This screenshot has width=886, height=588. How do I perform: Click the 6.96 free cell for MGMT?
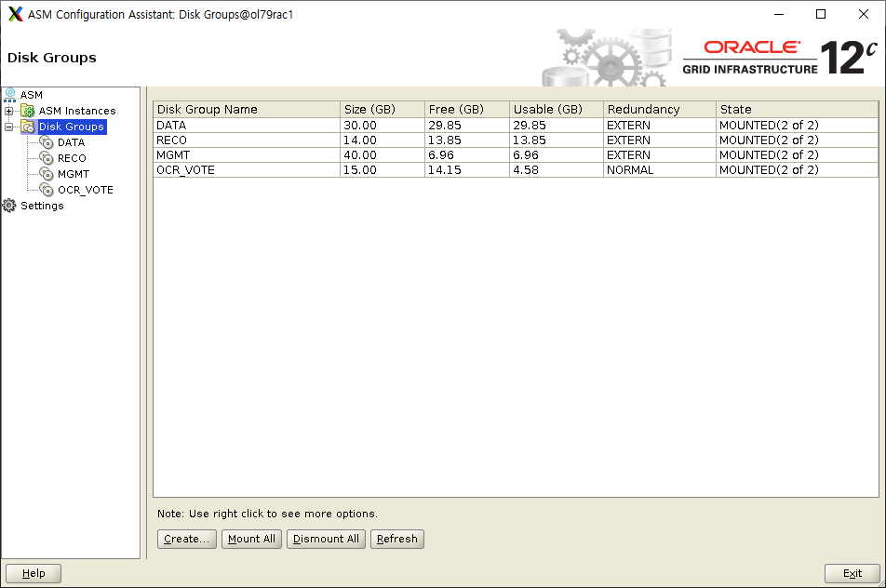(x=467, y=154)
